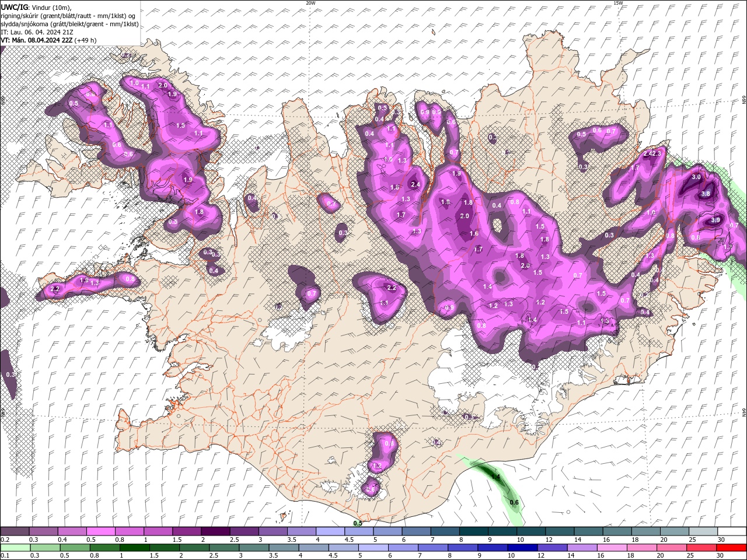Click the '15W' longitude label
Viewport: 747px width, 560px height.
coord(618,3)
